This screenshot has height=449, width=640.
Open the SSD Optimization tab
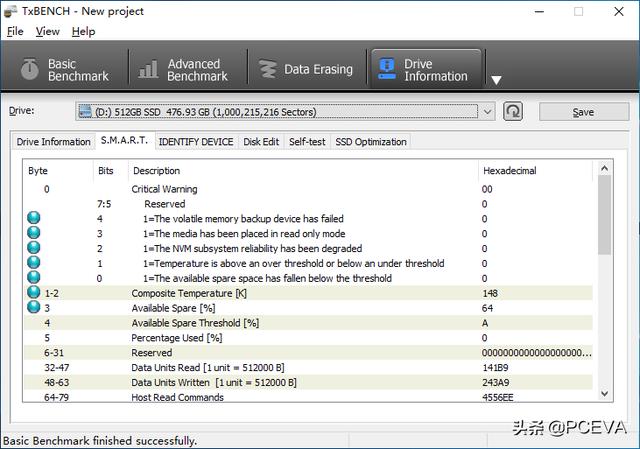371,142
